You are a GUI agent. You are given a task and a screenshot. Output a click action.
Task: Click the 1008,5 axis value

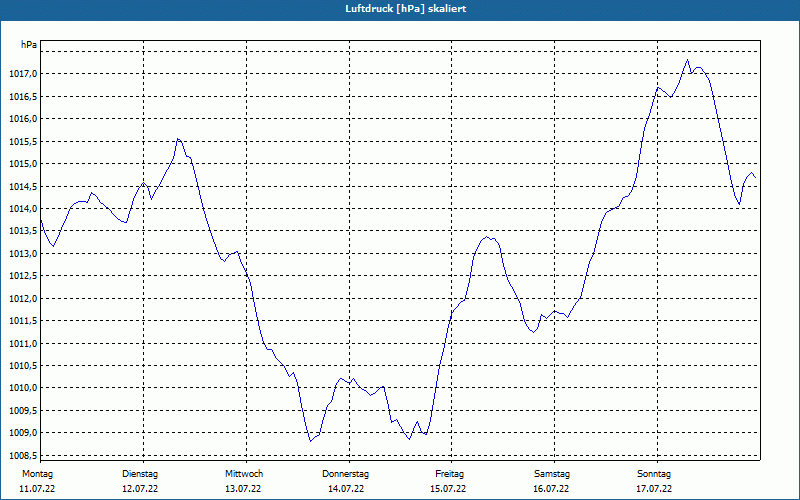23,456
